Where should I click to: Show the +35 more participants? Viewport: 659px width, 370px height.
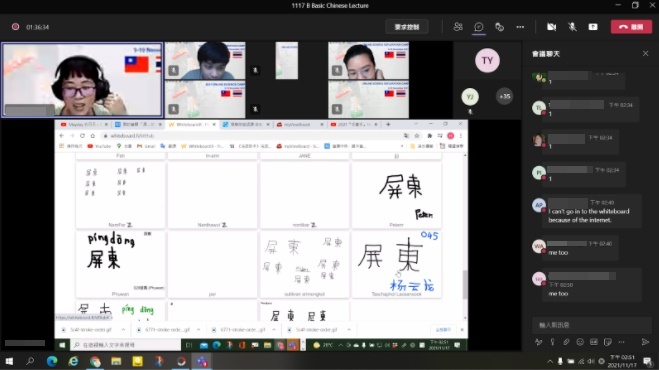point(504,97)
